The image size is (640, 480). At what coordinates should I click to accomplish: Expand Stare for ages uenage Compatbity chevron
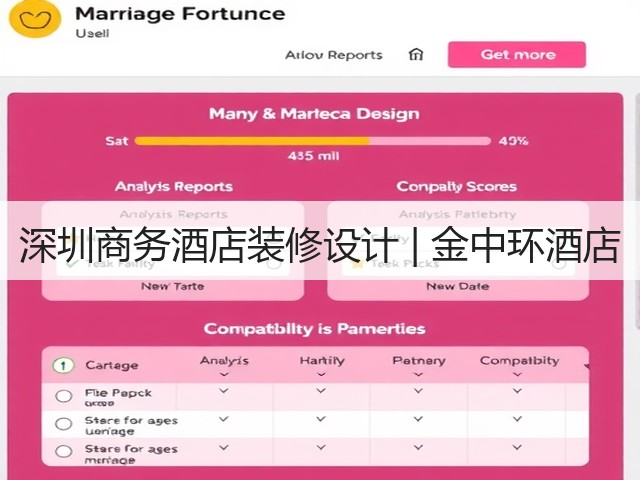click(x=518, y=419)
